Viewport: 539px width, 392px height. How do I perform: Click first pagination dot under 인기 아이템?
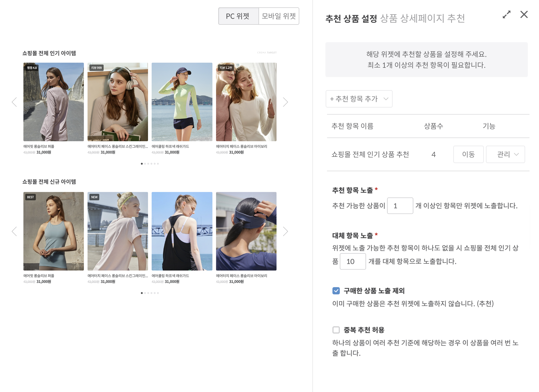142,164
